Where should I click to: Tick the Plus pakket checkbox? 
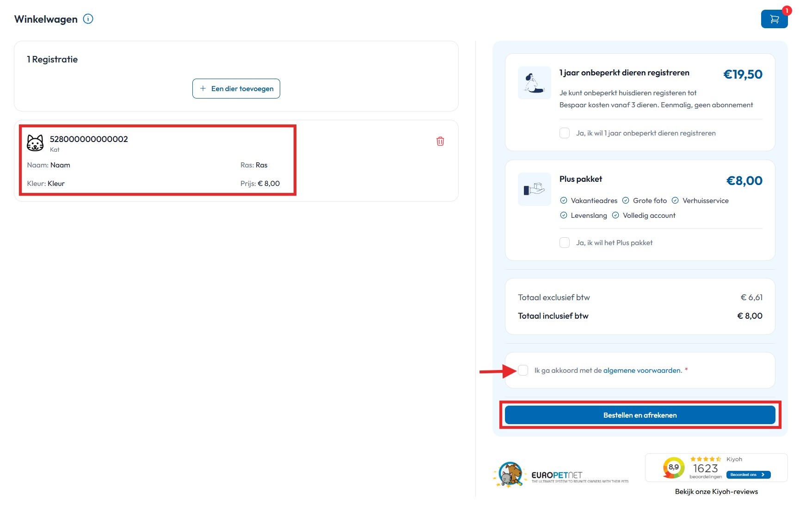(x=565, y=243)
